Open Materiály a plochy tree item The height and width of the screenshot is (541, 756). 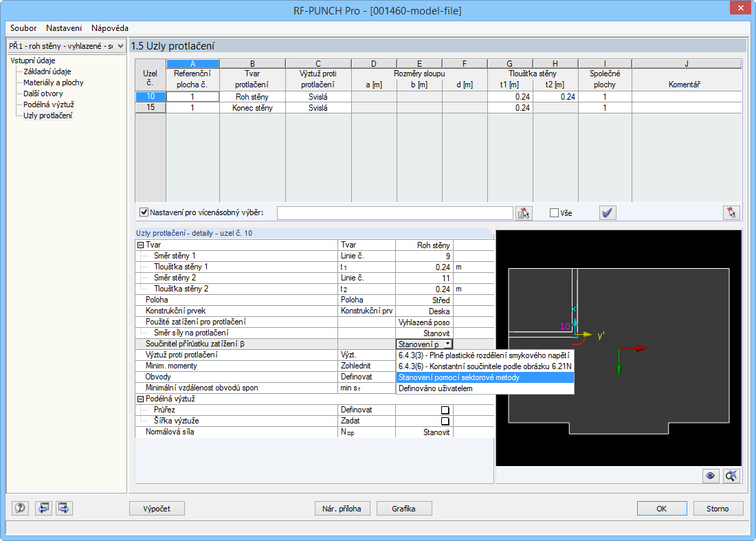point(54,82)
